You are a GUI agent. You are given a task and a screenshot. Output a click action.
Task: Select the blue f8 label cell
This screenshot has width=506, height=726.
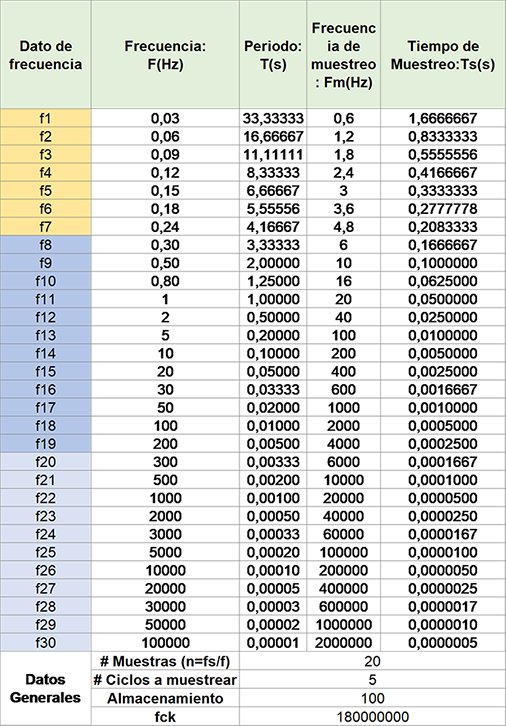pyautogui.click(x=45, y=245)
